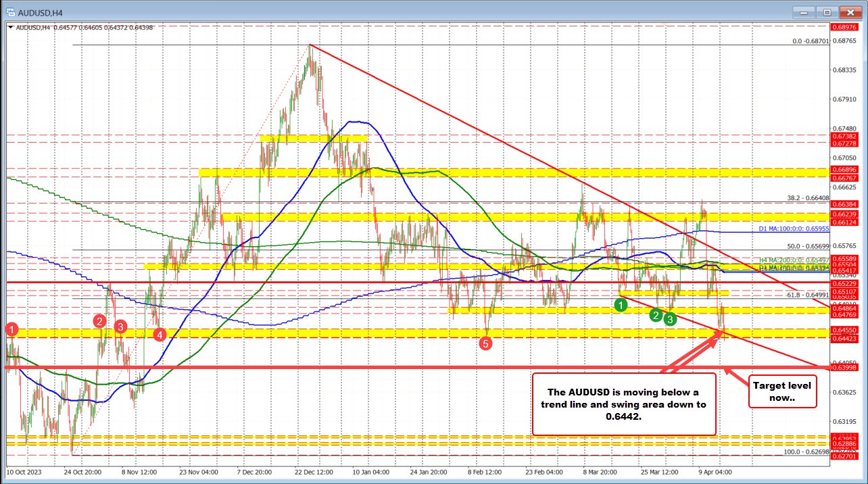Select the red circle marker labeled 5
The height and width of the screenshot is (484, 868).
(x=486, y=343)
